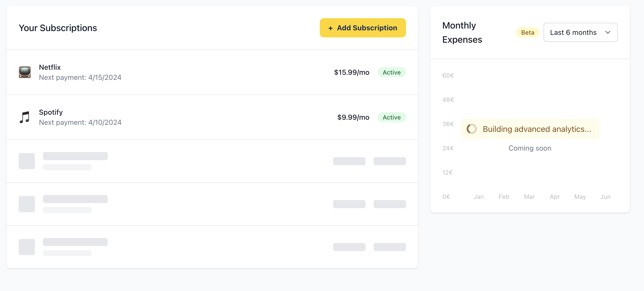
Task: Click the Beta badge
Action: click(528, 32)
